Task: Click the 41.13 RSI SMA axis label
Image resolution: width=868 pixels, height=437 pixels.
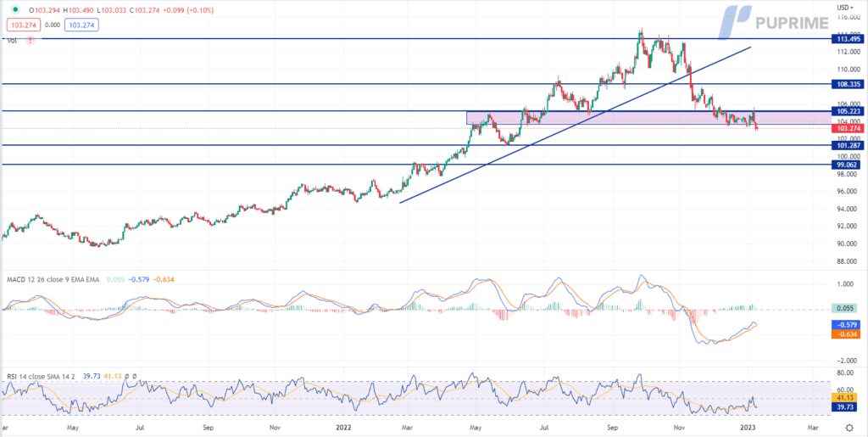Action: [845, 397]
